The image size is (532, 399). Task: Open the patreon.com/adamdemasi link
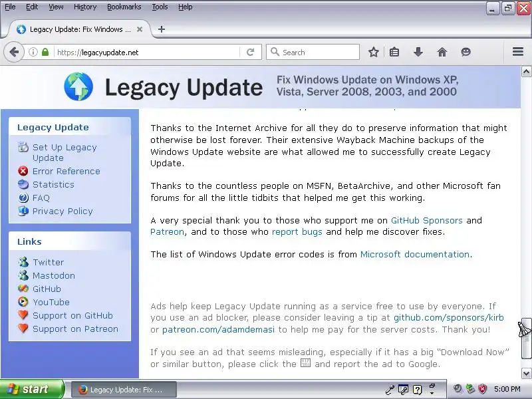[218, 329]
